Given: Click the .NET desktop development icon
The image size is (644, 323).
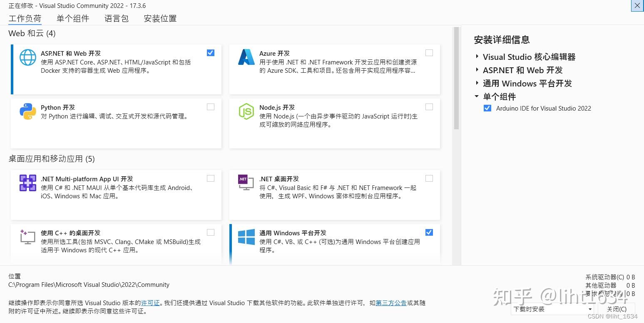Looking at the screenshot, I should point(246,182).
